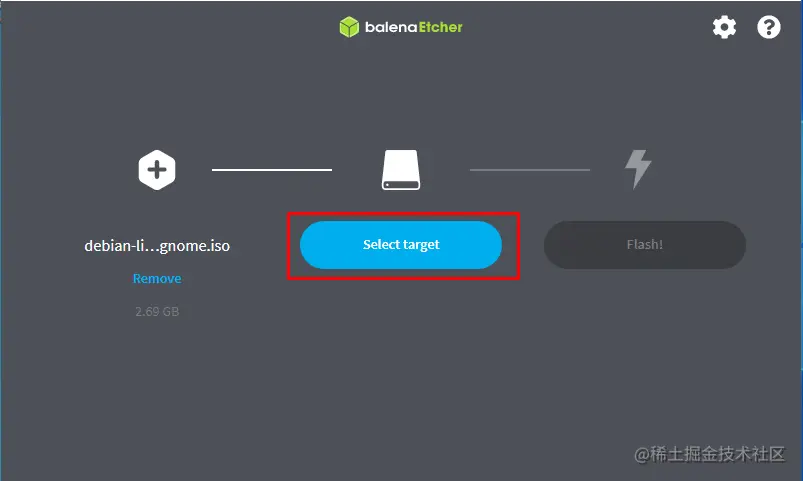Click the plus hexagon source image icon
Image resolution: width=803 pixels, height=481 pixels.
point(157,170)
